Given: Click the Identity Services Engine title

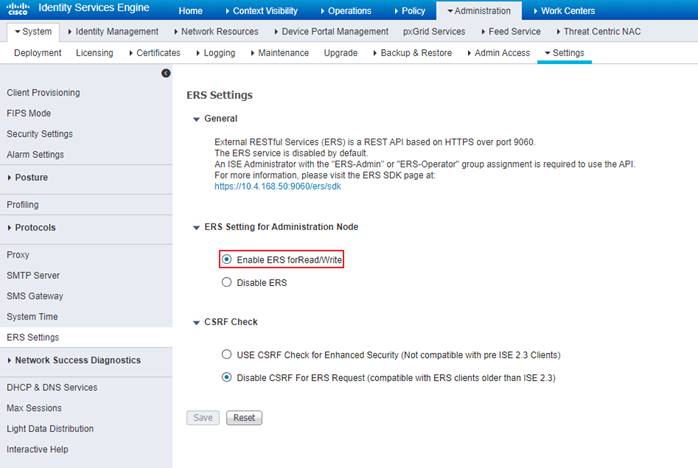Looking at the screenshot, I should pyautogui.click(x=93, y=8).
